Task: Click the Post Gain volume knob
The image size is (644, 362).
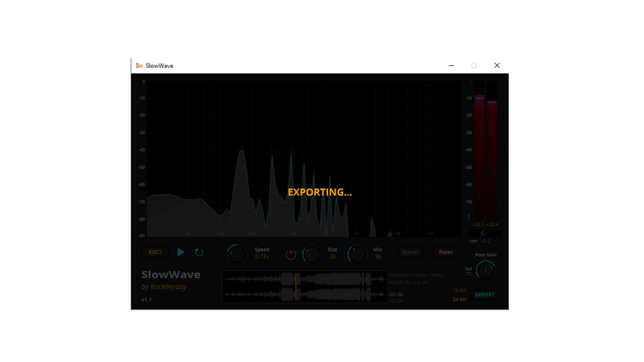Action: click(x=486, y=270)
